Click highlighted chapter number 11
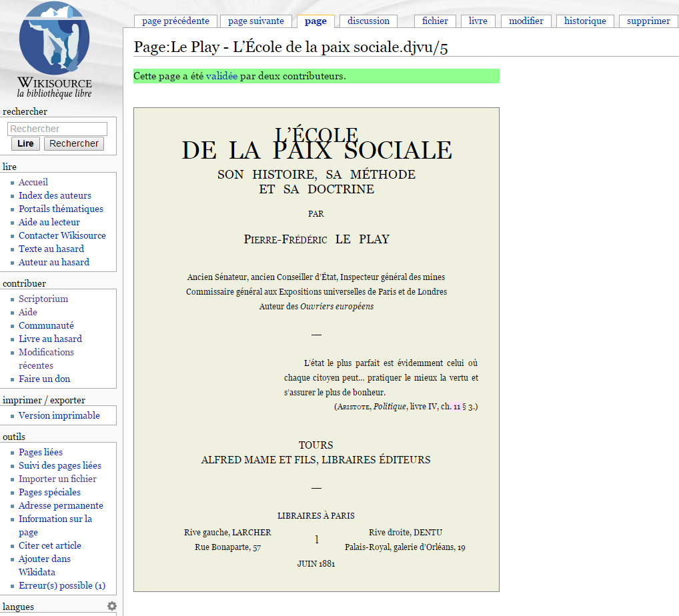679x616 pixels. pyautogui.click(x=457, y=407)
